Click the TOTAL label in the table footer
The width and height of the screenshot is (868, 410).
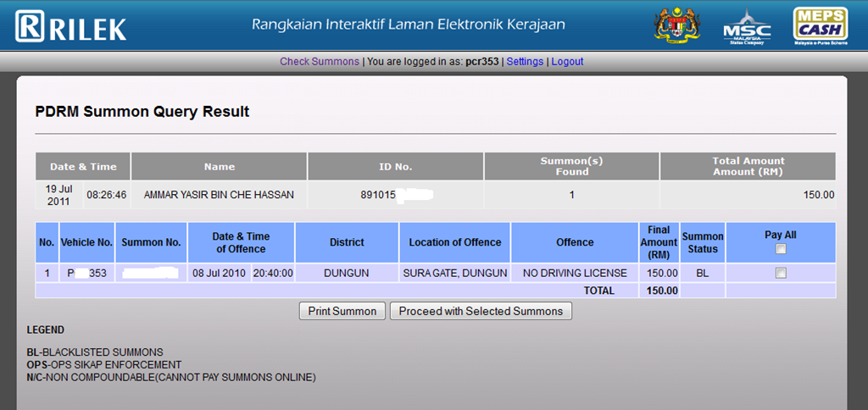click(598, 291)
